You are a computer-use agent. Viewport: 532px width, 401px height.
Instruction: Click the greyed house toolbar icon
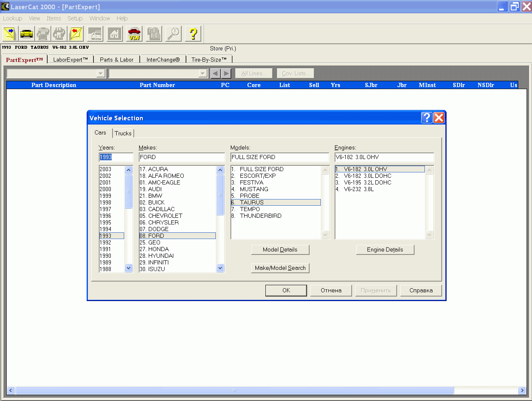[x=115, y=34]
